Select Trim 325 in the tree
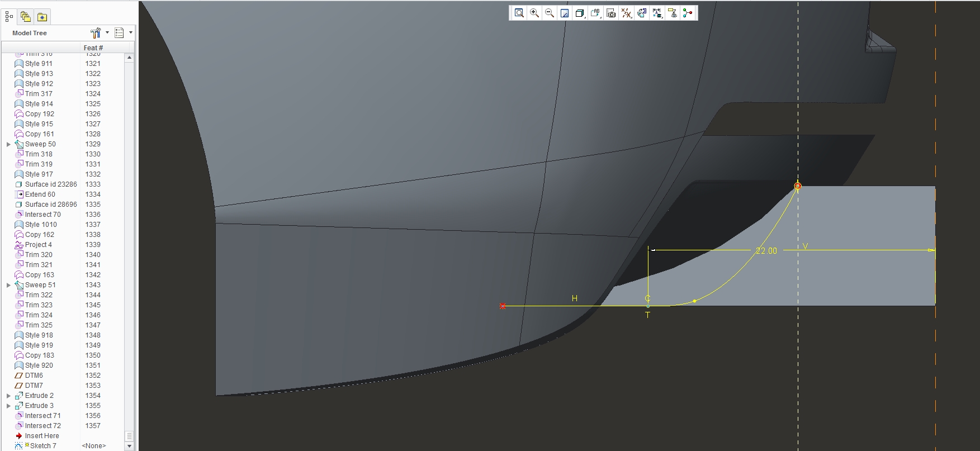Image resolution: width=980 pixels, height=451 pixels. click(39, 325)
